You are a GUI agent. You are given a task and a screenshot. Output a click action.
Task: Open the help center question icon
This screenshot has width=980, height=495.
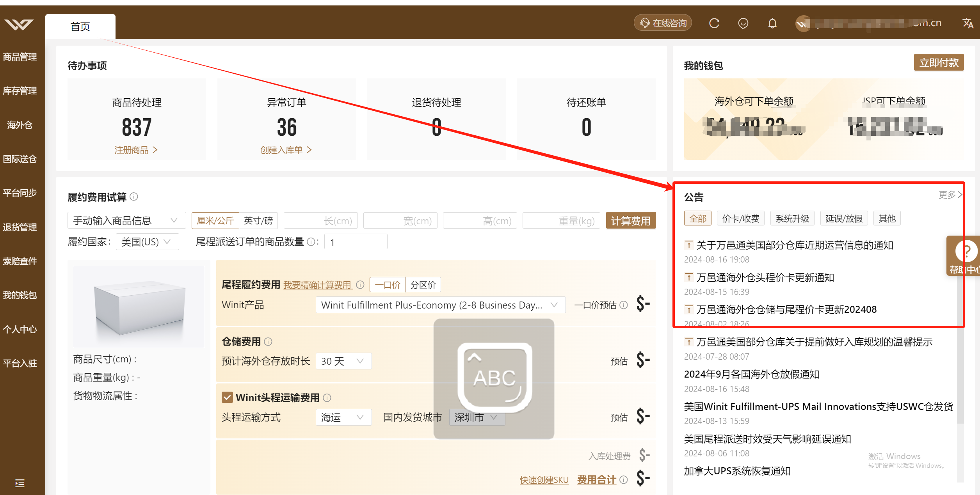(966, 251)
